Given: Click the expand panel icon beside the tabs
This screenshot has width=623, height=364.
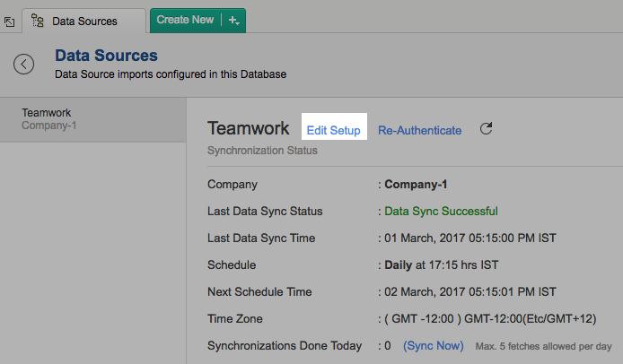Looking at the screenshot, I should (9, 22).
